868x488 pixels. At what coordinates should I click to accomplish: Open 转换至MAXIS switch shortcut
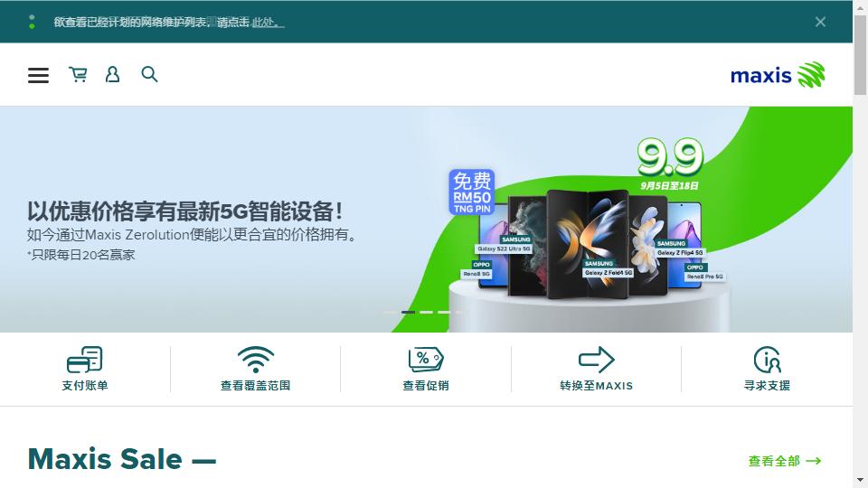(x=596, y=369)
